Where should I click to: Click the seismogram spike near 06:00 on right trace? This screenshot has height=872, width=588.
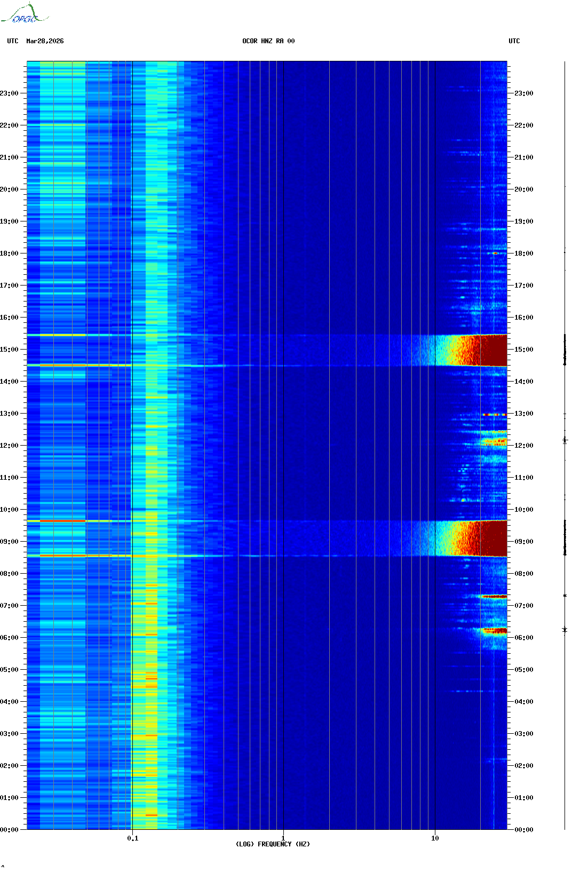click(x=565, y=630)
